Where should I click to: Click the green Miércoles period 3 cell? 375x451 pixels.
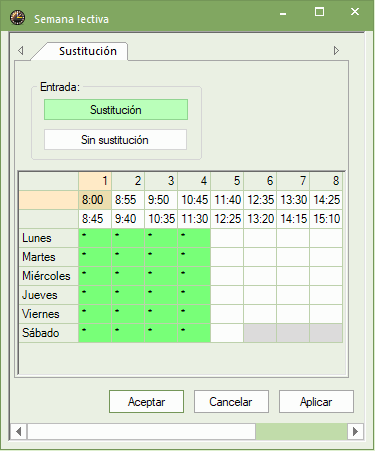click(x=161, y=276)
